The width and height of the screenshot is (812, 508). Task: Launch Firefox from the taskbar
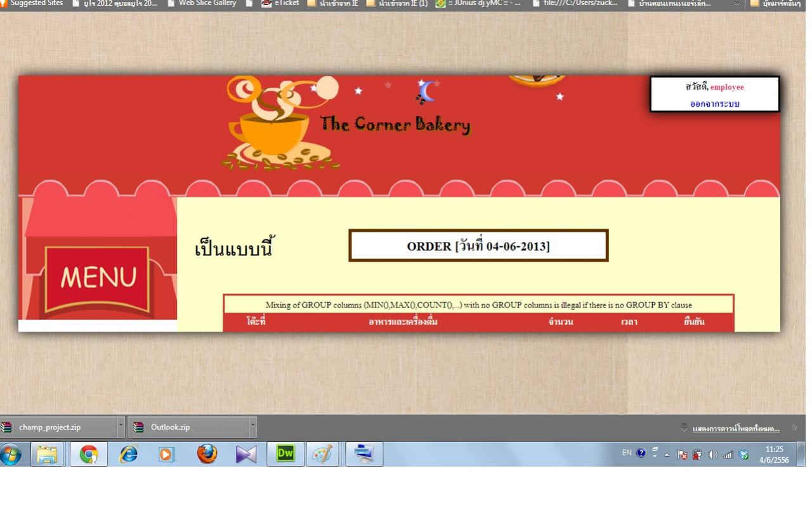(x=207, y=455)
